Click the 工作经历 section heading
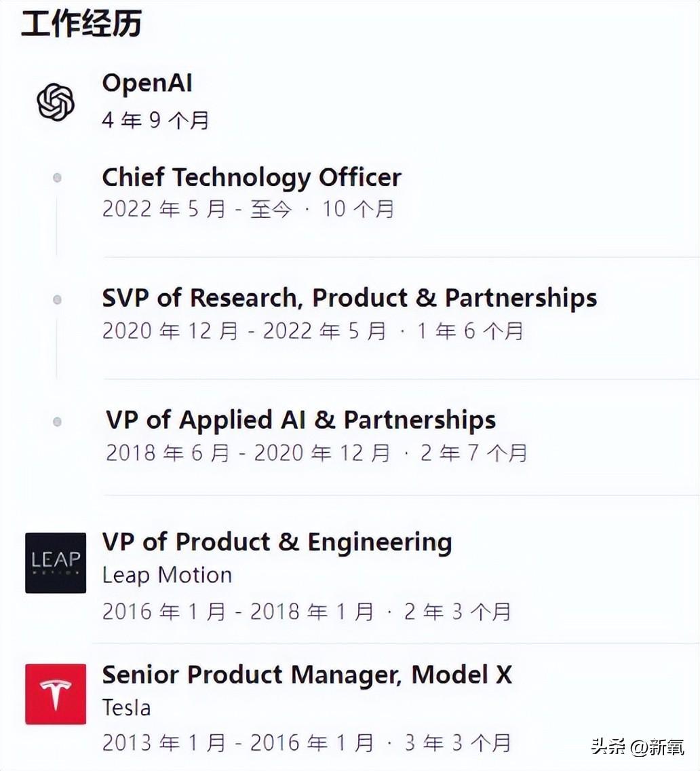 point(81,24)
